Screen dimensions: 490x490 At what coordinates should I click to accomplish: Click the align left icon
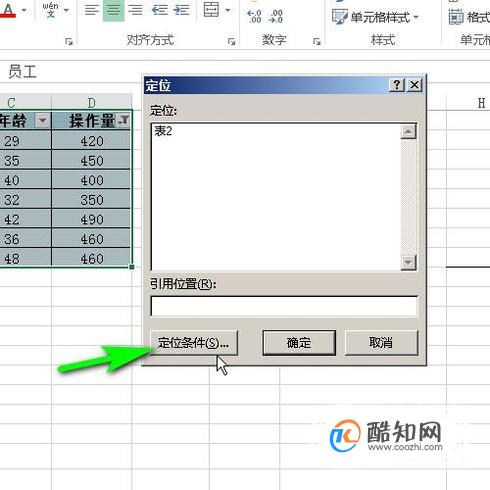pyautogui.click(x=92, y=10)
